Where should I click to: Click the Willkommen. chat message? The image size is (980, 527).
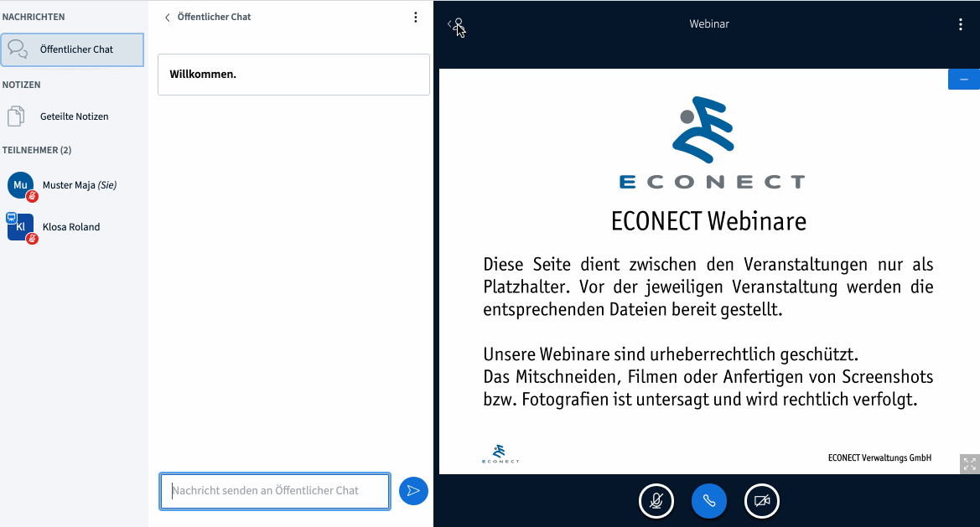coord(293,75)
